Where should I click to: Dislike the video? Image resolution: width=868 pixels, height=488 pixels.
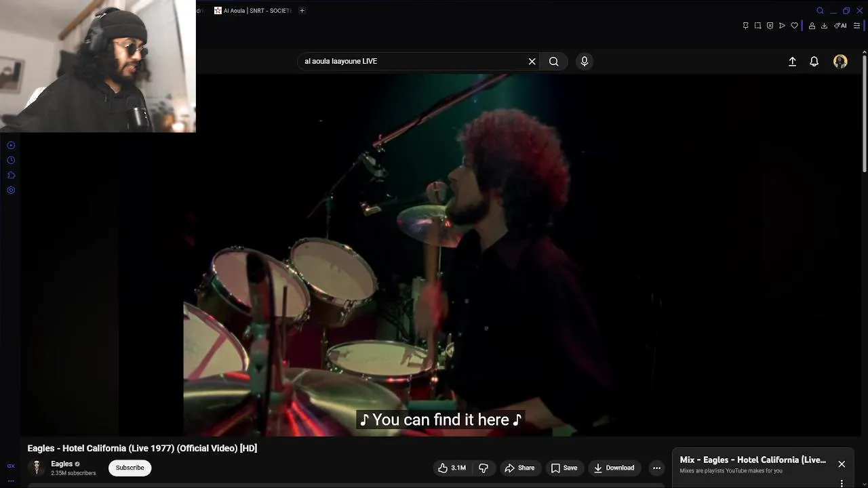tap(484, 468)
